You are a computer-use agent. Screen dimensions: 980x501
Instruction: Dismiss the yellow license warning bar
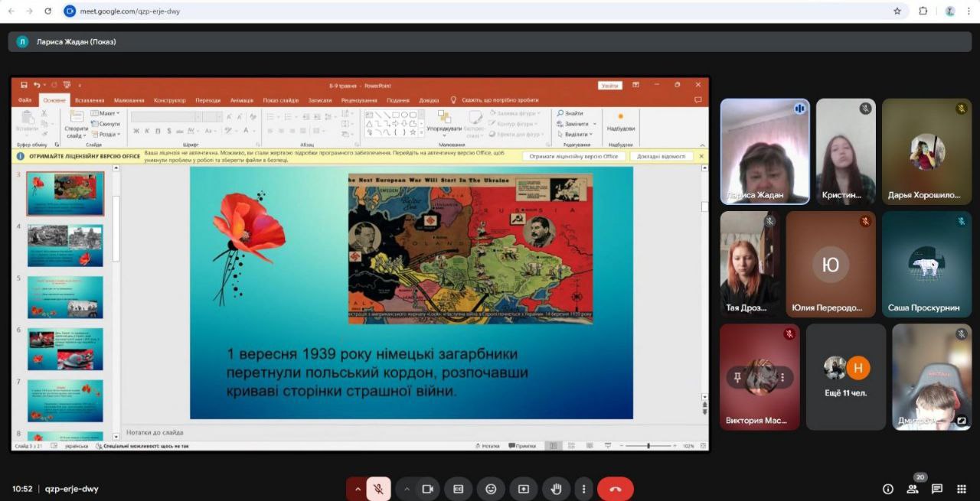click(x=701, y=156)
